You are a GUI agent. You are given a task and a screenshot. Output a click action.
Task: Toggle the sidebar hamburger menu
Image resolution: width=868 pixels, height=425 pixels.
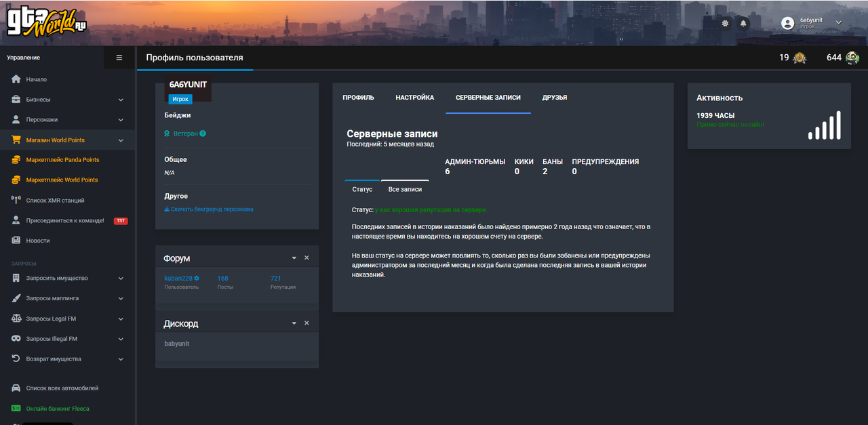point(119,58)
